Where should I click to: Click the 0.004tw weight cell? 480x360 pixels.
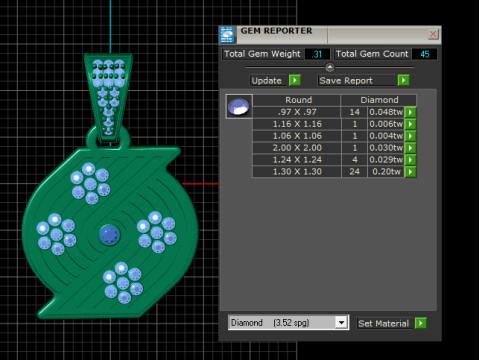pyautogui.click(x=386, y=136)
